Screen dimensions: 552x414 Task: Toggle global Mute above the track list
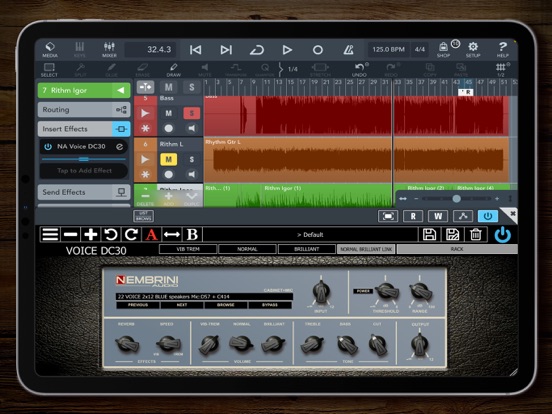[x=169, y=87]
